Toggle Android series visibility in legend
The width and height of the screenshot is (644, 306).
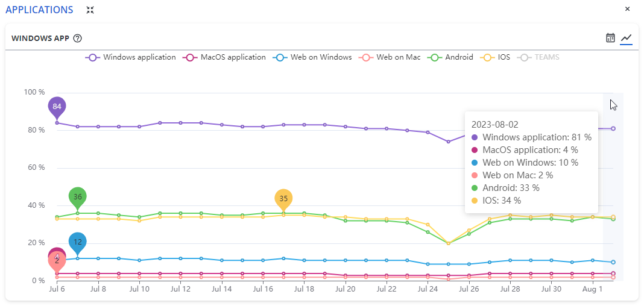[x=450, y=57]
